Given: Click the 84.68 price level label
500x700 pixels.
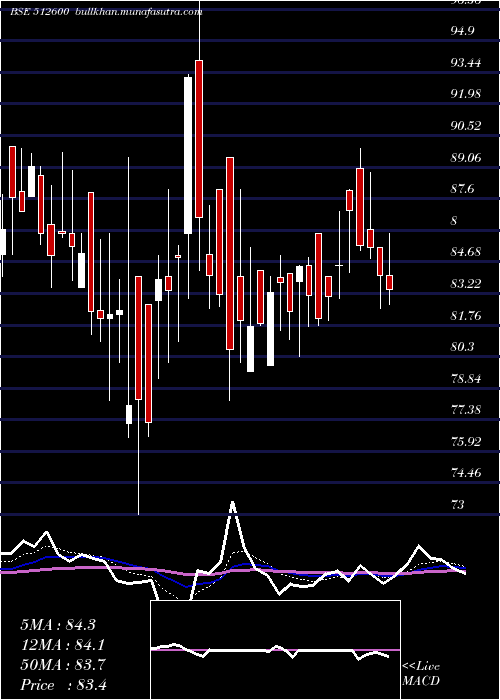Looking at the screenshot, I should (466, 252).
